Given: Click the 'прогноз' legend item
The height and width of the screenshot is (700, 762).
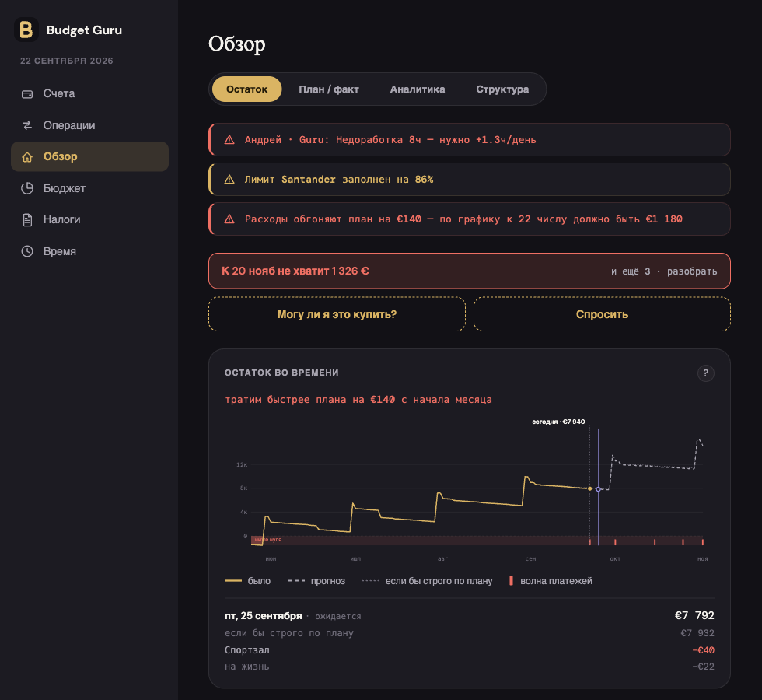Looking at the screenshot, I should tap(316, 581).
